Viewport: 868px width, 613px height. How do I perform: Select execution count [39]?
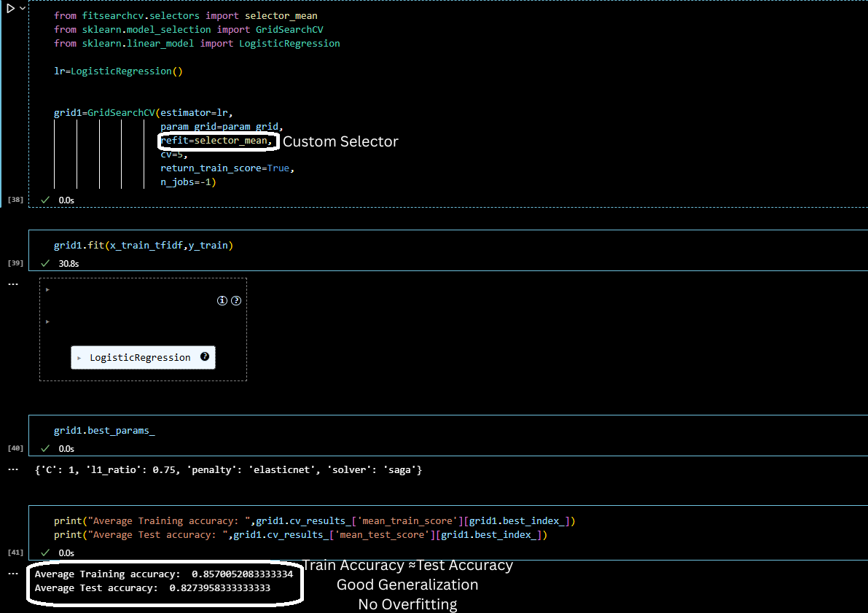(15, 263)
